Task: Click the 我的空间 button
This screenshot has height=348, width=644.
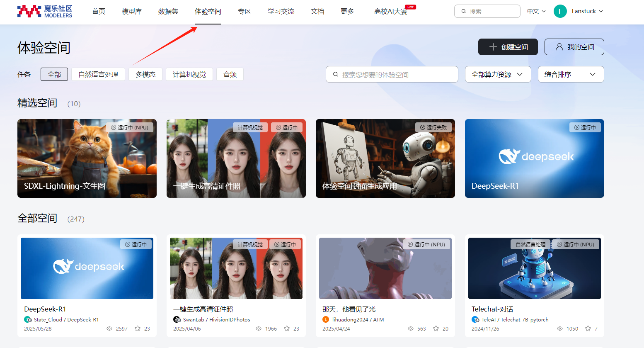Action: tap(574, 47)
